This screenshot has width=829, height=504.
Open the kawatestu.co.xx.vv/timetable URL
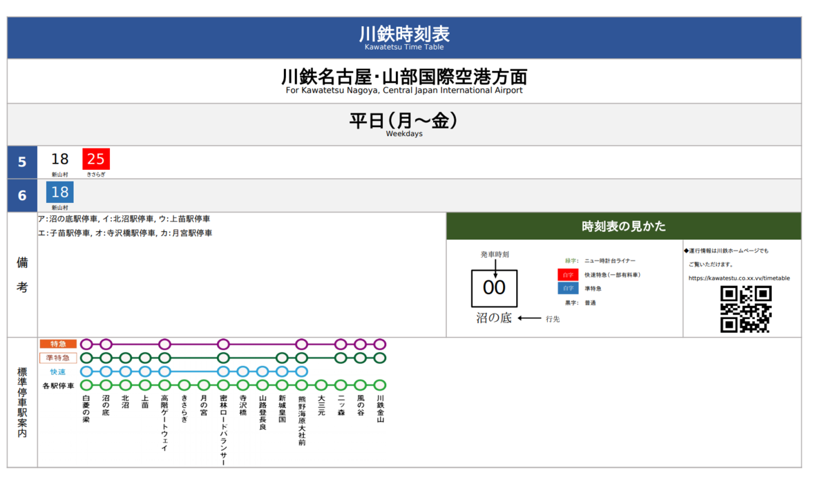click(x=739, y=278)
